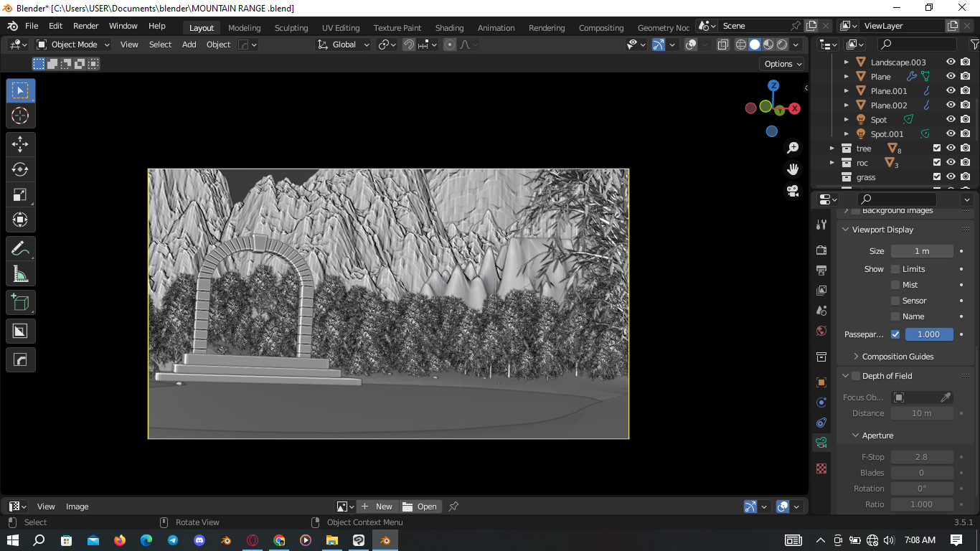Viewport: 980px width, 551px height.
Task: Switch to solid viewport shading
Action: 755,44
